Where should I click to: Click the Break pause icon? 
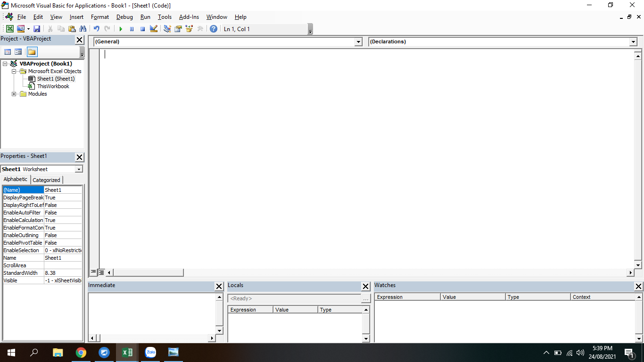pyautogui.click(x=132, y=29)
